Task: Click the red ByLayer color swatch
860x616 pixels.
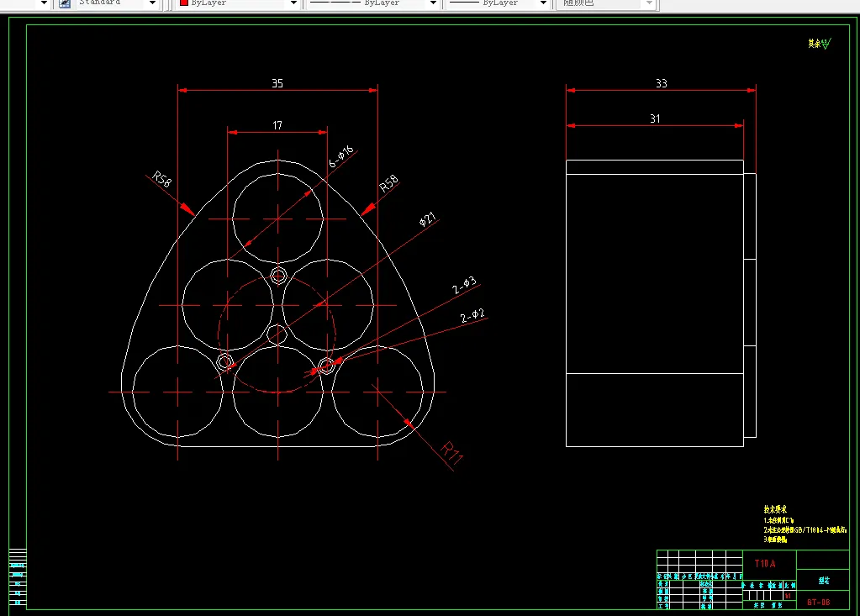Action: pos(184,3)
